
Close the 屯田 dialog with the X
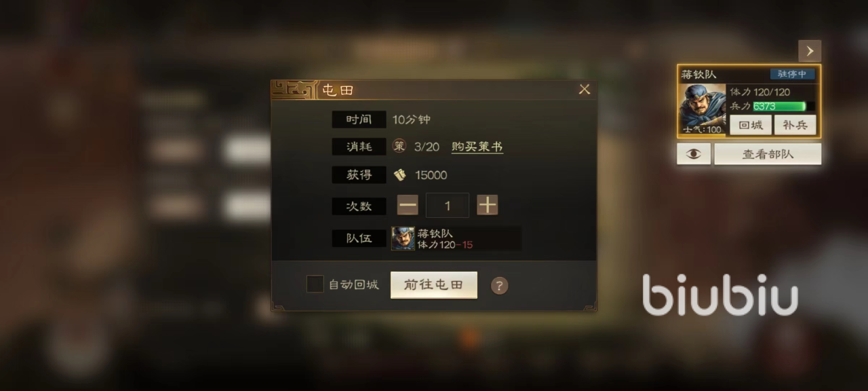(585, 90)
